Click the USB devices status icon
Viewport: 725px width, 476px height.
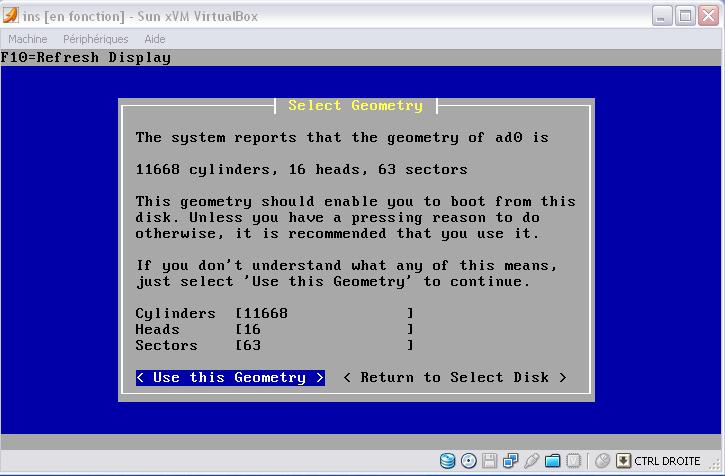tap(531, 461)
